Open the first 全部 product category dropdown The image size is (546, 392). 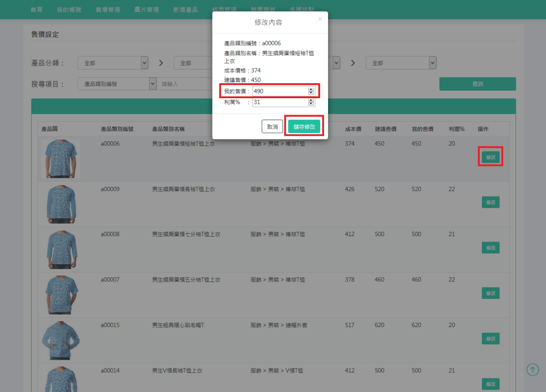click(x=113, y=63)
